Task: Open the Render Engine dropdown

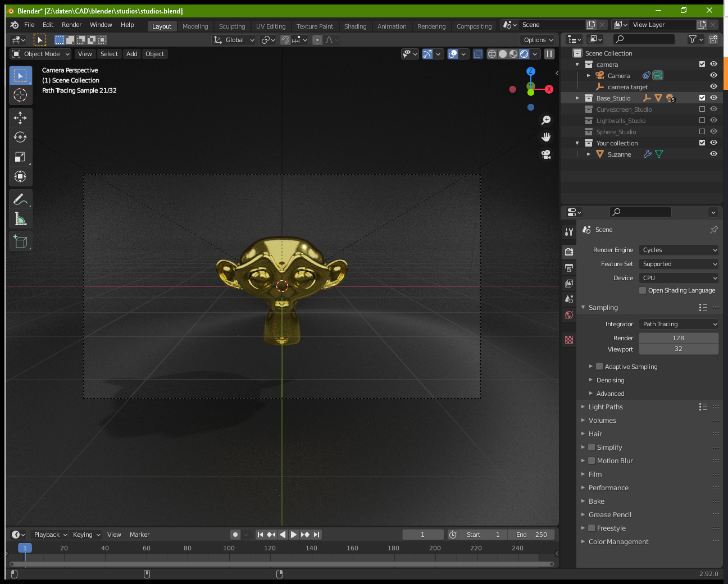Action: (x=679, y=250)
